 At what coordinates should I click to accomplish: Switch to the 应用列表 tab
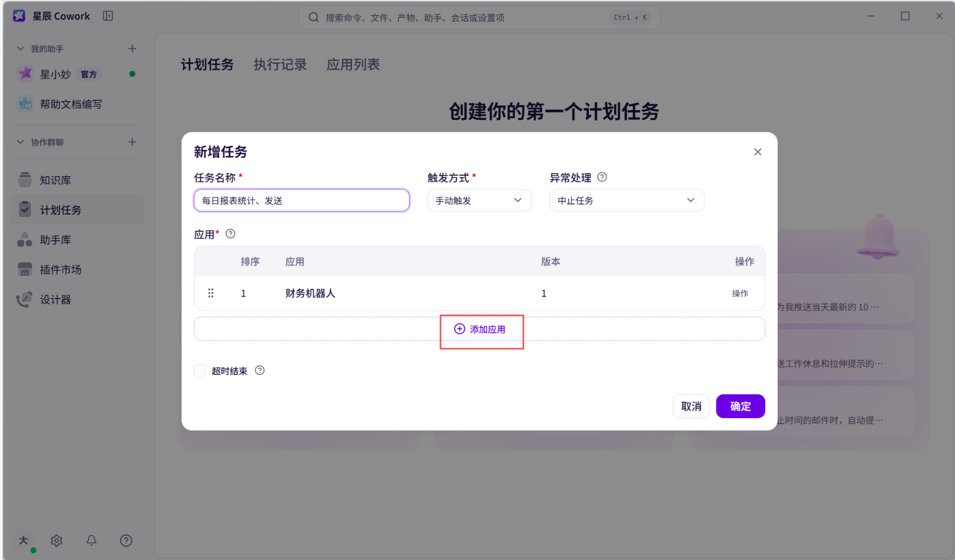pos(353,64)
